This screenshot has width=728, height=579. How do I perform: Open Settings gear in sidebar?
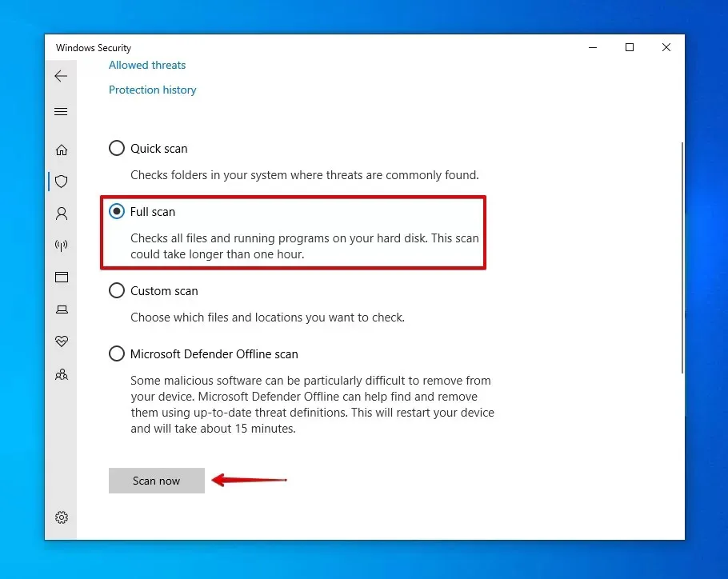click(x=62, y=517)
